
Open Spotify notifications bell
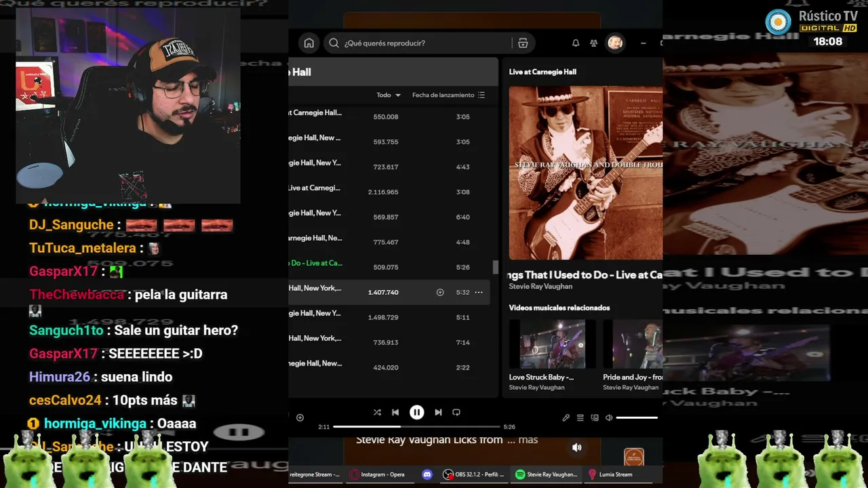576,43
